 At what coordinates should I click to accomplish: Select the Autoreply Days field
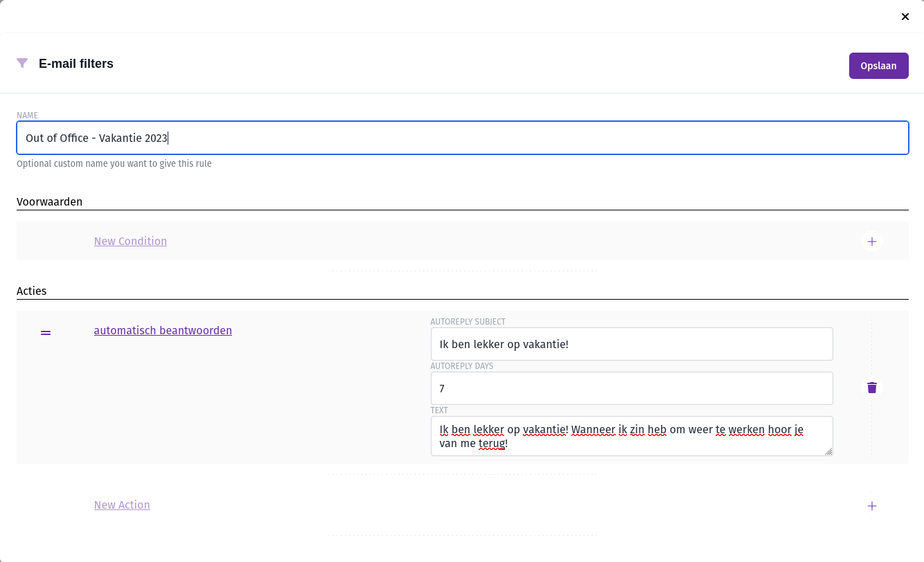631,388
